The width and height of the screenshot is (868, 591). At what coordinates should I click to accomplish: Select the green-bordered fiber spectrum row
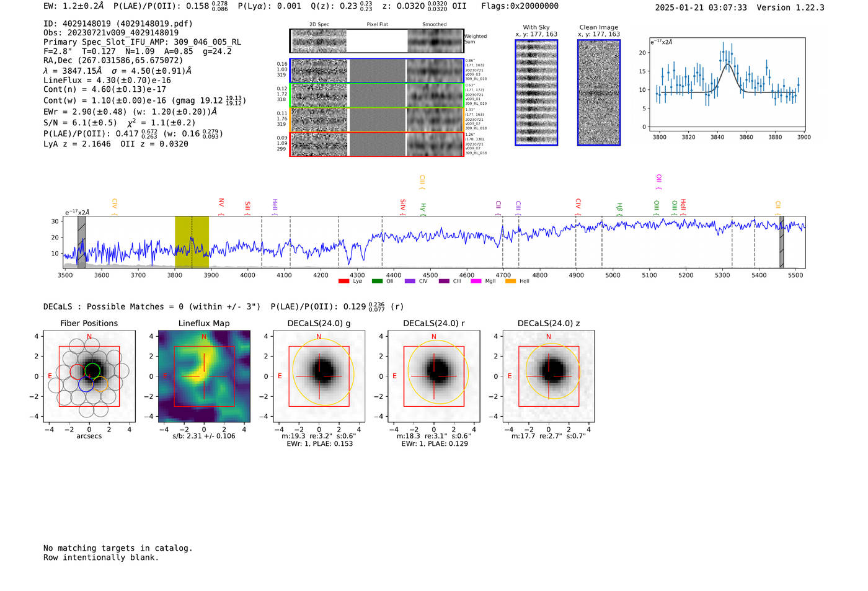(x=377, y=96)
